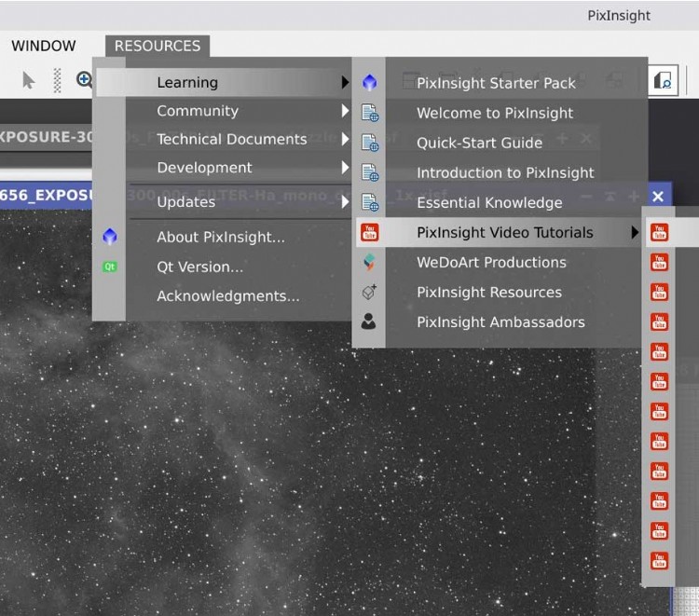Click the cube-plus icon beside PixInsight Resources
The width and height of the screenshot is (699, 616).
tap(369, 292)
